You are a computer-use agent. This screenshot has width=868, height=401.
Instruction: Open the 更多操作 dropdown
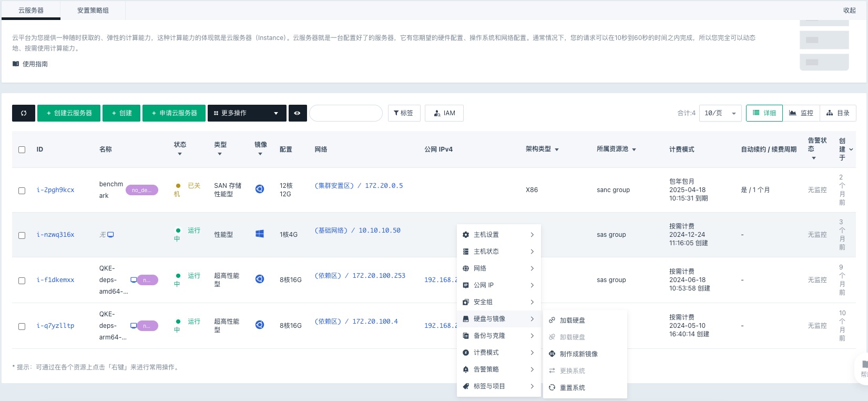pyautogui.click(x=247, y=113)
